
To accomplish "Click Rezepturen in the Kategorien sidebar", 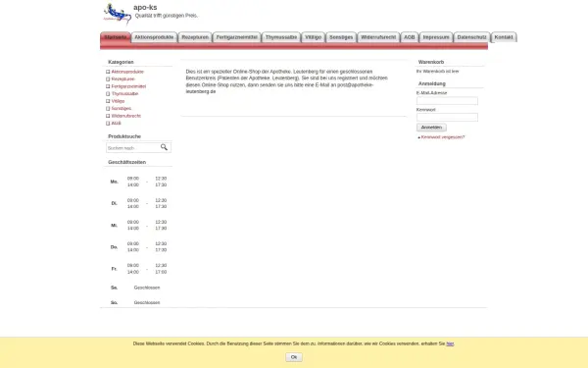I will tap(123, 79).
